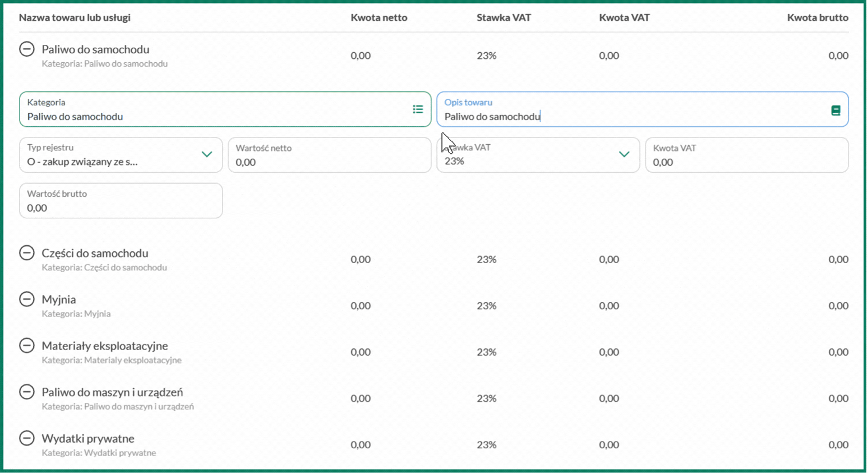Click Kwota brutto value in Paliwo do samochodu row
This screenshot has width=868, height=473.
coord(838,56)
